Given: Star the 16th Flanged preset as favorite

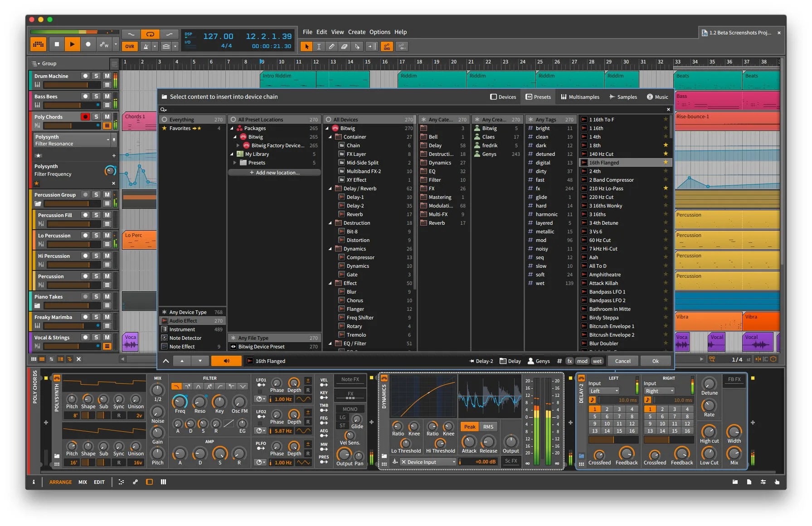Looking at the screenshot, I should 665,162.
